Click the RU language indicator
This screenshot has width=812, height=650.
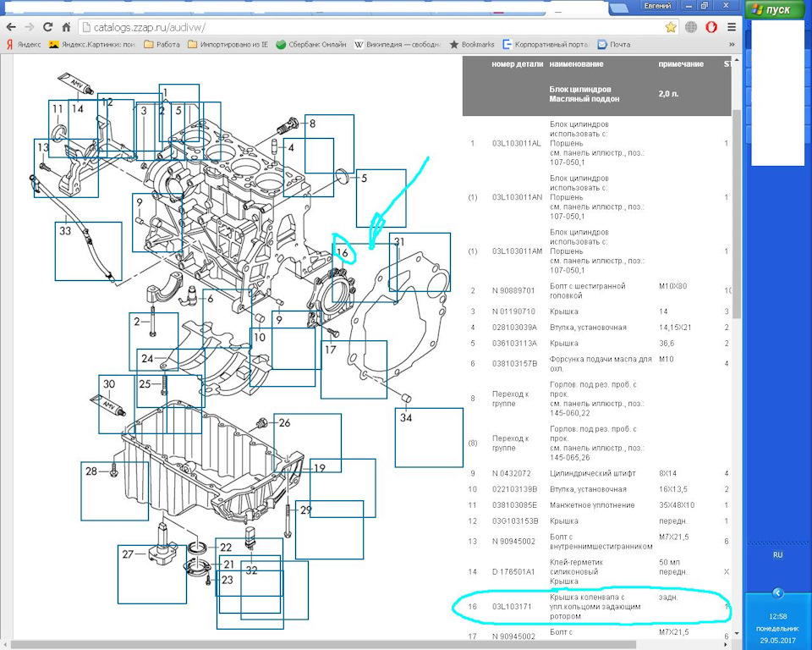[x=777, y=555]
